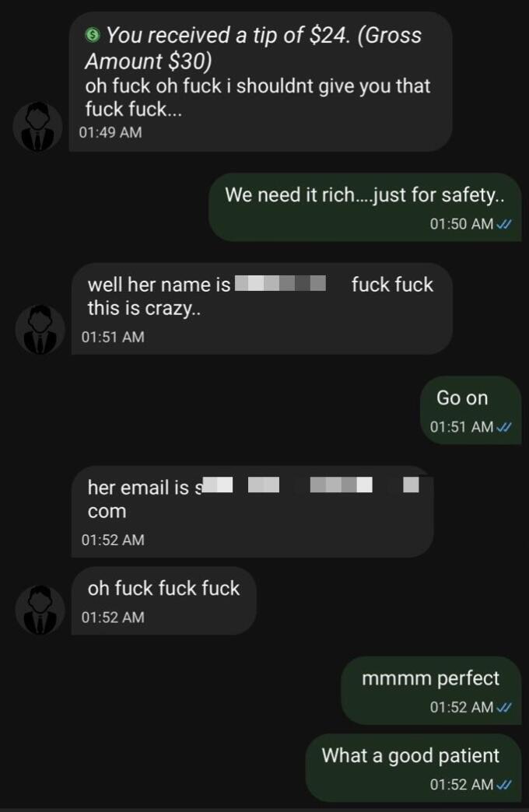Tap sender avatar beside 01:49 AM message
The image size is (529, 812).
pyautogui.click(x=37, y=126)
